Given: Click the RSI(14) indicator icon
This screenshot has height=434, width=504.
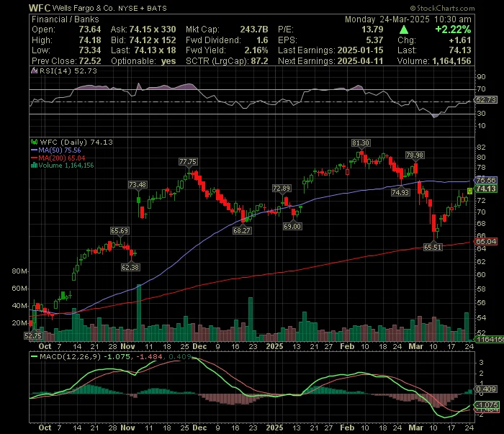Looking at the screenshot, I should point(34,71).
